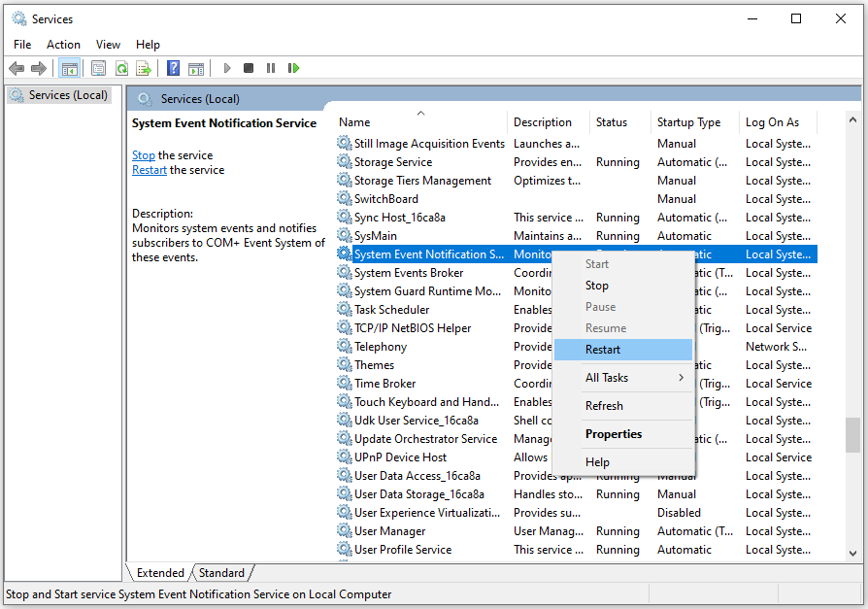Click the Services app icon in title bar
Viewport: 868px width, 609px height.
tap(19, 18)
